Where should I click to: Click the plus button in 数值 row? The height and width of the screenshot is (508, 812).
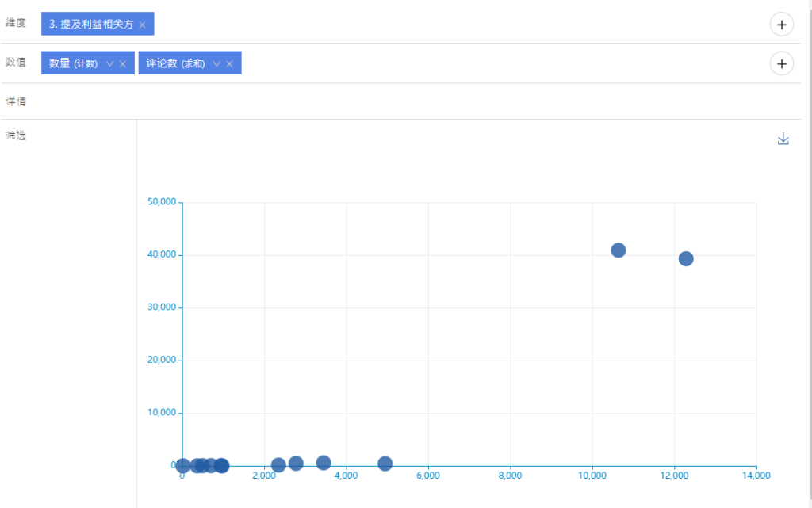[782, 64]
